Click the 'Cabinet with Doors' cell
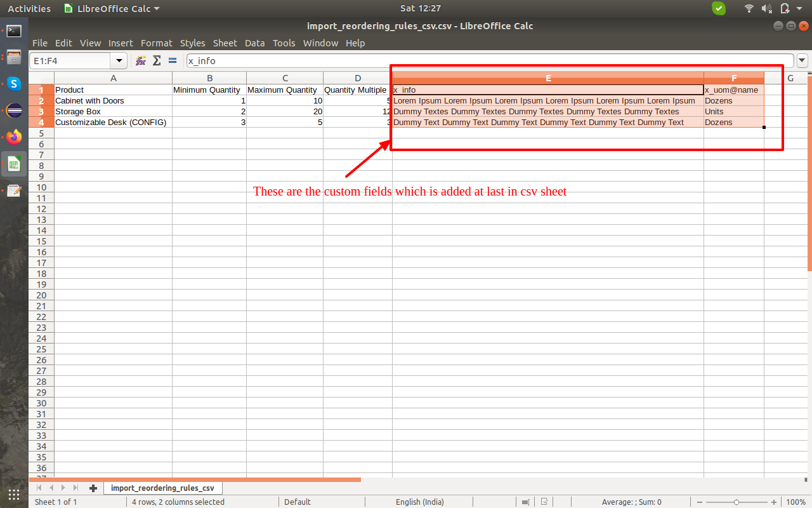The image size is (812, 508). [x=113, y=101]
